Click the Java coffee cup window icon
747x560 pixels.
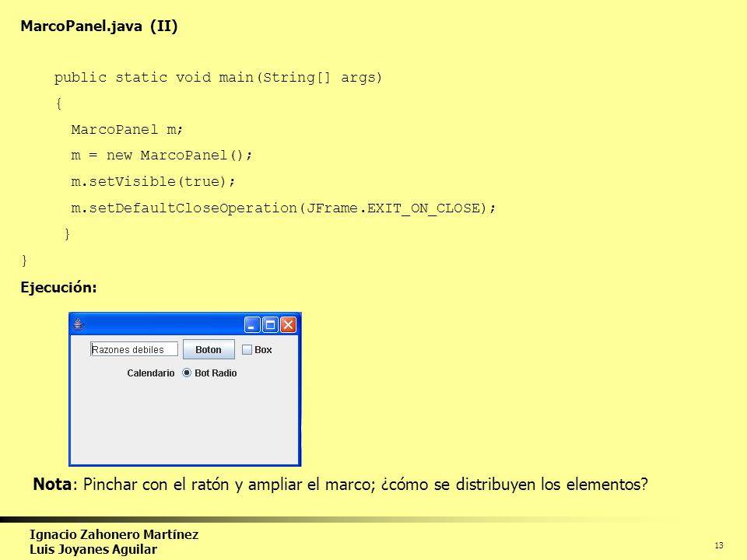pos(79,325)
